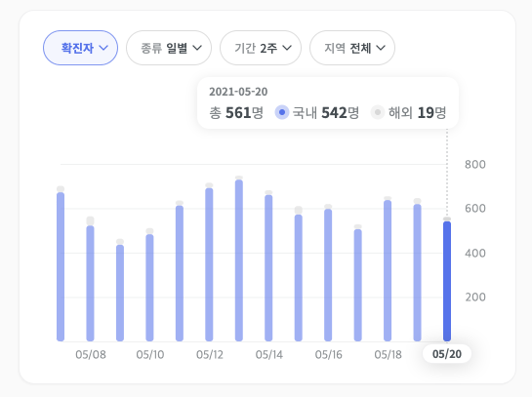Click the 2021-05-20 tooltip date
532x397 pixels.
pos(238,92)
